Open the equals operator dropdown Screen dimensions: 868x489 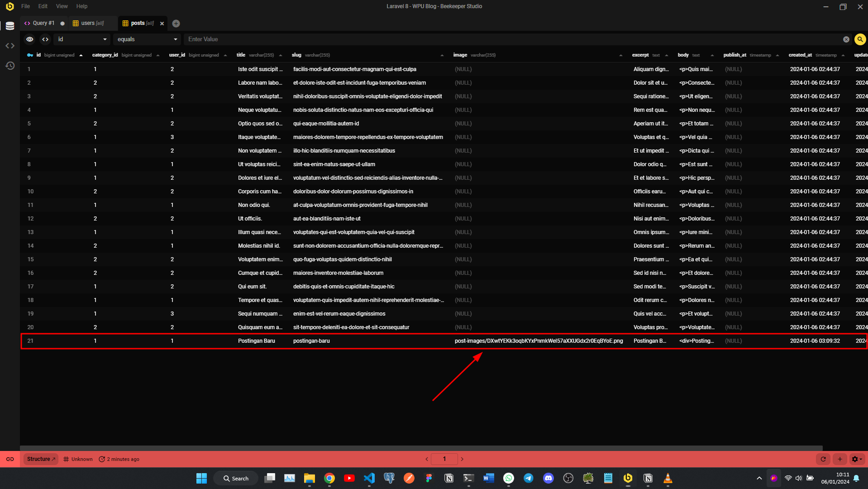click(147, 39)
